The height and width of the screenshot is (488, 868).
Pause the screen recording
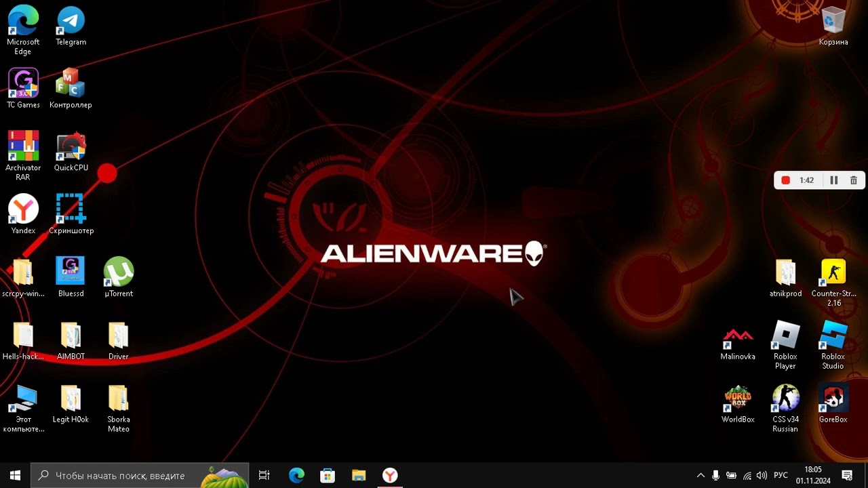coord(833,180)
